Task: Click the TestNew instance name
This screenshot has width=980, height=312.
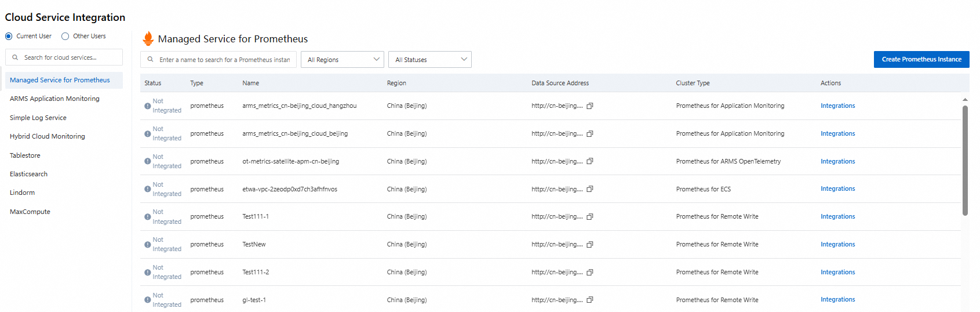Action: coord(254,244)
